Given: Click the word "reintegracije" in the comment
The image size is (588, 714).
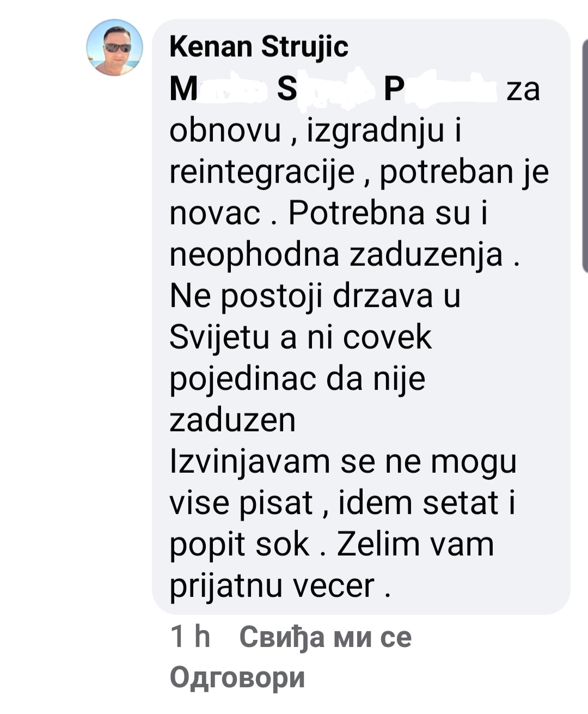Looking at the screenshot, I should (x=262, y=174).
